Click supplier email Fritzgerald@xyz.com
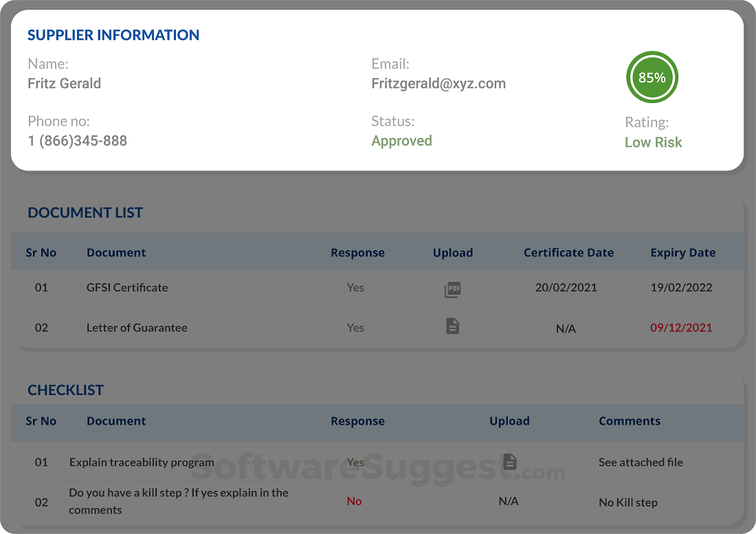The image size is (756, 534). coord(438,83)
